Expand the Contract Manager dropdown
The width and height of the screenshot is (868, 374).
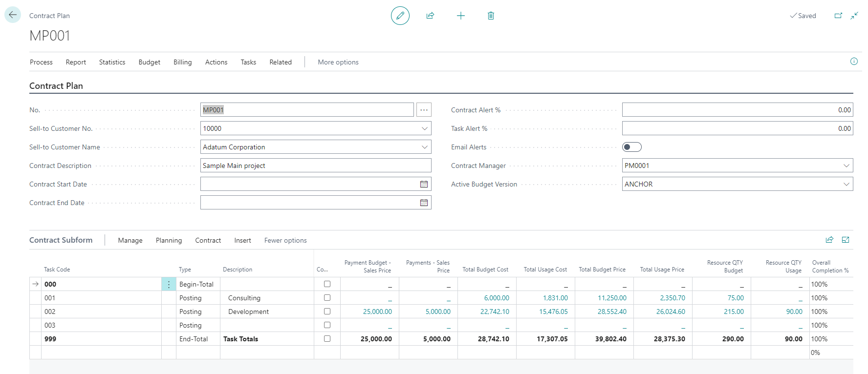[846, 166]
